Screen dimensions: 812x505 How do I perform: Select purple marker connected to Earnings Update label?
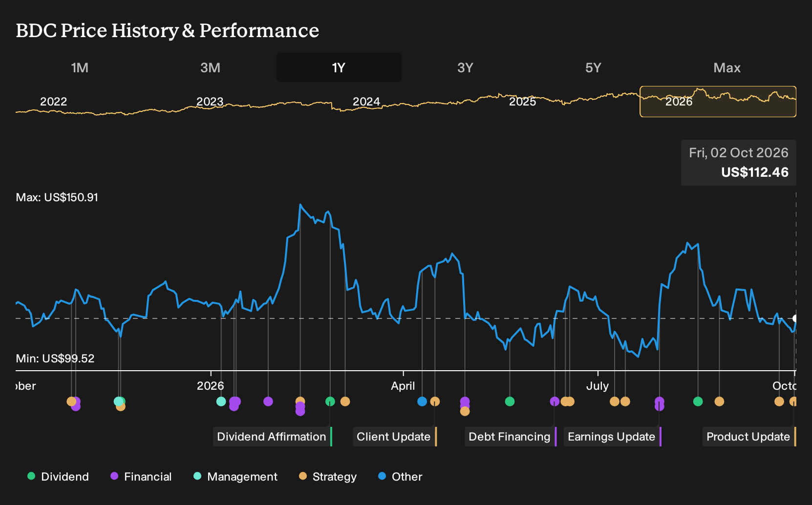[x=659, y=401]
